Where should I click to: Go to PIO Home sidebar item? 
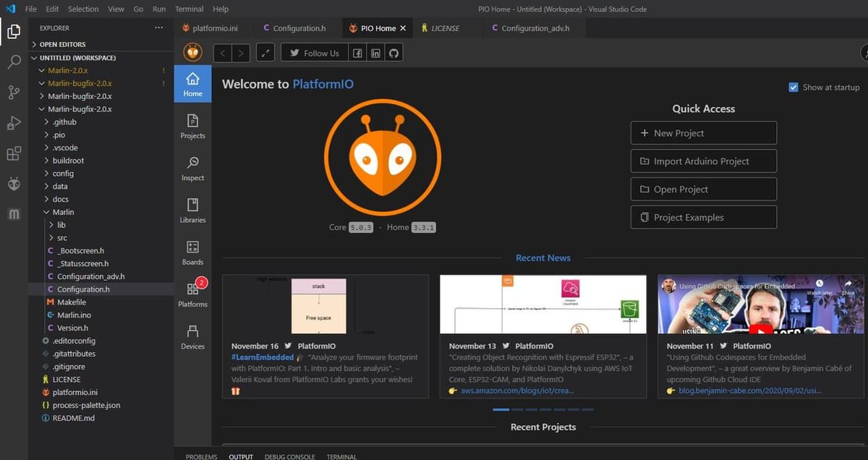pos(192,84)
